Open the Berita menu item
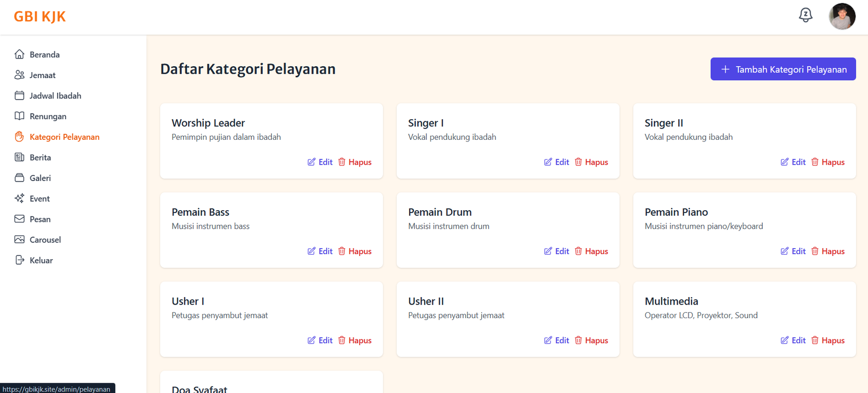868x393 pixels. pos(40,157)
